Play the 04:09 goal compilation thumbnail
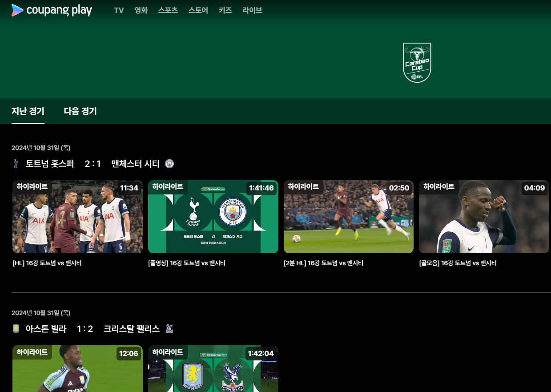This screenshot has width=551, height=392. coord(484,217)
